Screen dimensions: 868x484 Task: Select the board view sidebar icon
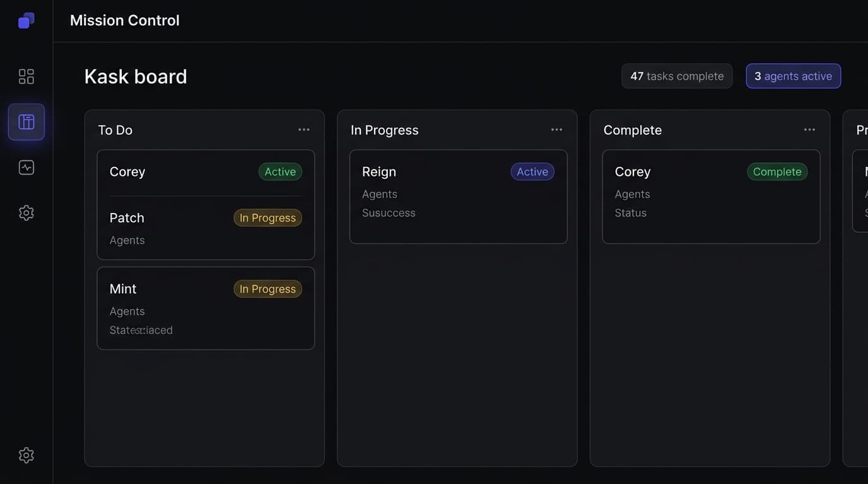pos(26,122)
